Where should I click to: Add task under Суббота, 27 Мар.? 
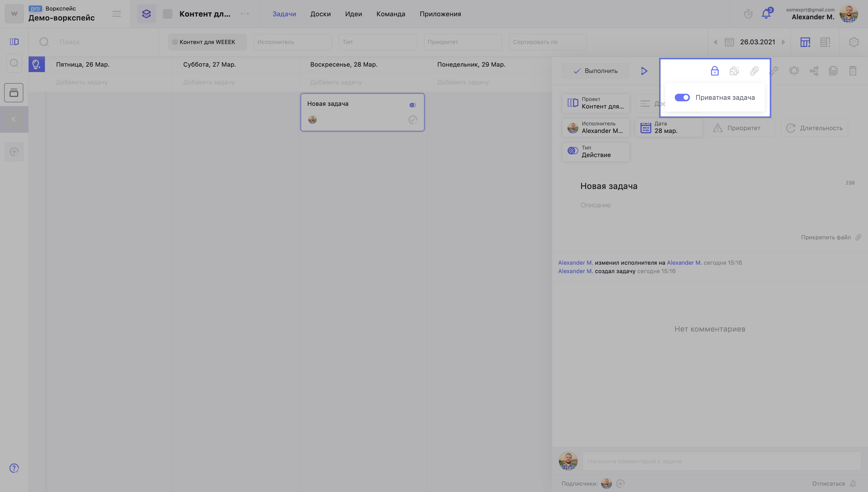click(x=209, y=82)
